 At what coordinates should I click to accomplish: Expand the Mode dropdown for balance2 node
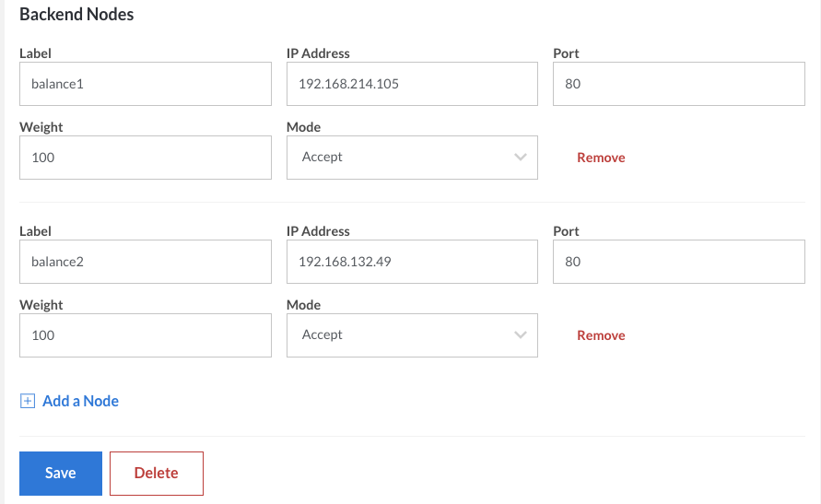412,335
